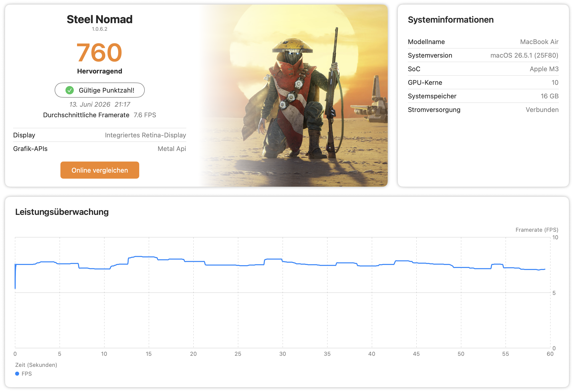Image resolution: width=572 pixels, height=392 pixels.
Task: Click the Systemspeicher 16 GB row
Action: (483, 96)
